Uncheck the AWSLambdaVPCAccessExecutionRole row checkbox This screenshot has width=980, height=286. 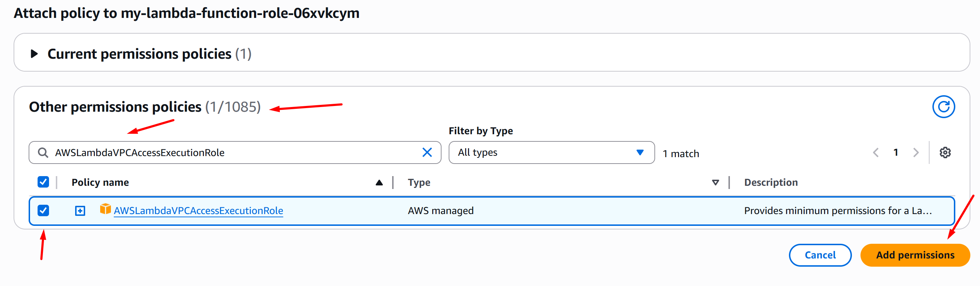coord(43,210)
